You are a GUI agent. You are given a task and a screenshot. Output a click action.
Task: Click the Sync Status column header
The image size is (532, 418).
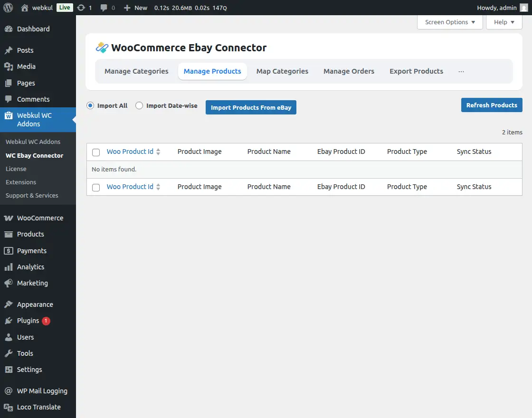pyautogui.click(x=474, y=152)
